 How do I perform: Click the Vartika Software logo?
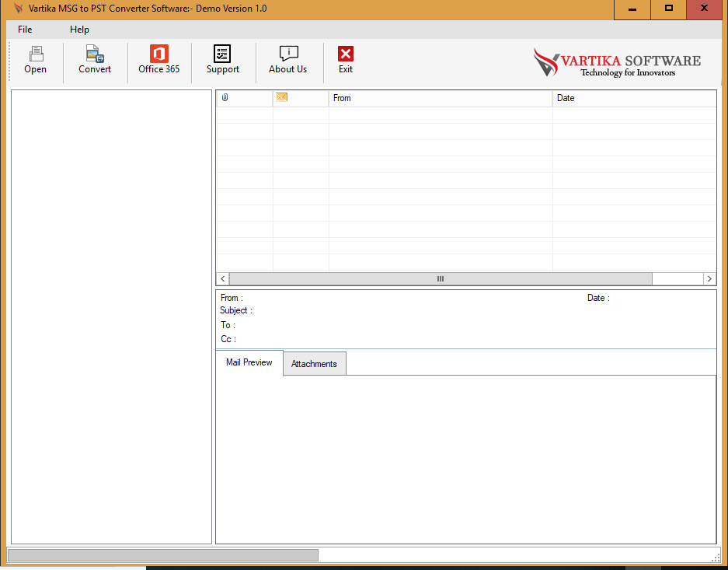[x=617, y=63]
